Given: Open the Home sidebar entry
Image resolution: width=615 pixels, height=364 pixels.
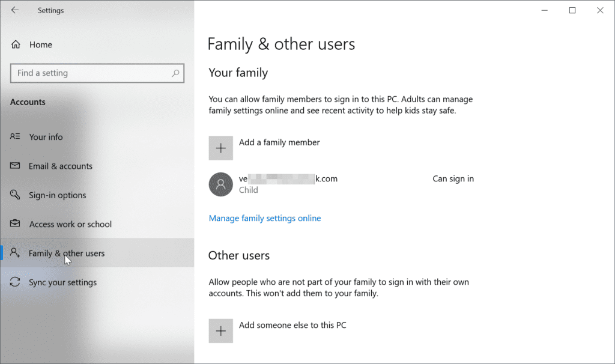Looking at the screenshot, I should coord(40,44).
